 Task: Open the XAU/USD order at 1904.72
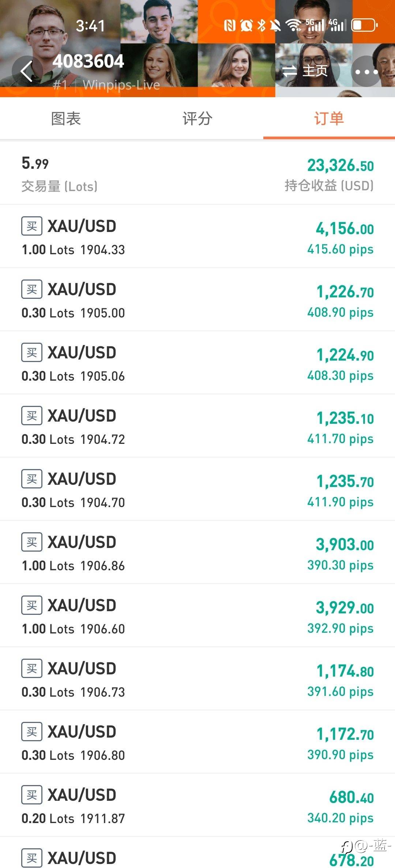[197, 426]
